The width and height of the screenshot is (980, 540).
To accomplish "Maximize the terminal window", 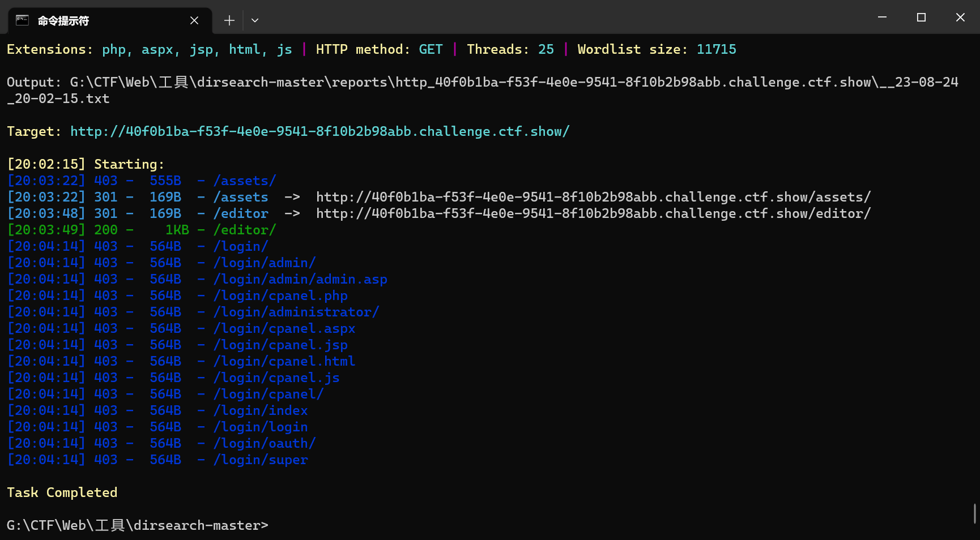I will pyautogui.click(x=921, y=18).
